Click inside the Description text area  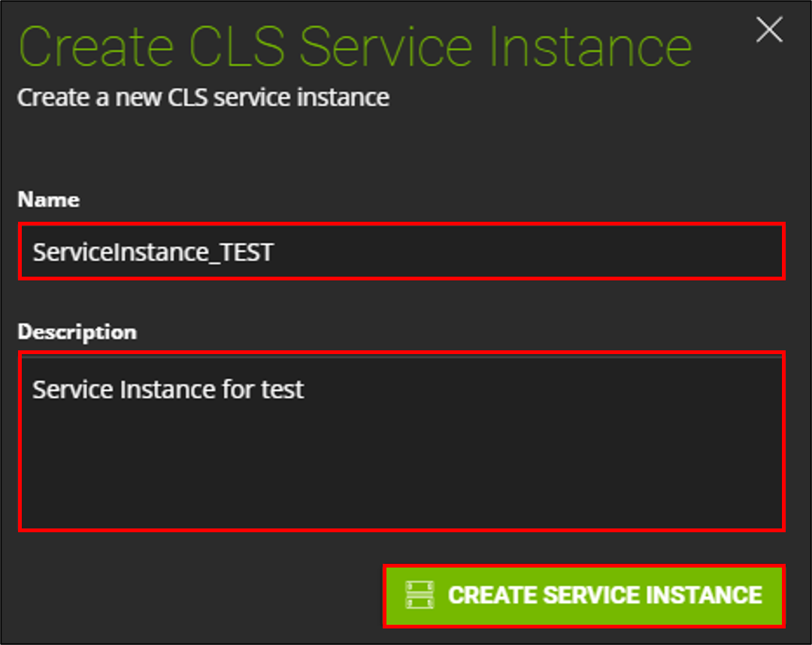[x=401, y=441]
